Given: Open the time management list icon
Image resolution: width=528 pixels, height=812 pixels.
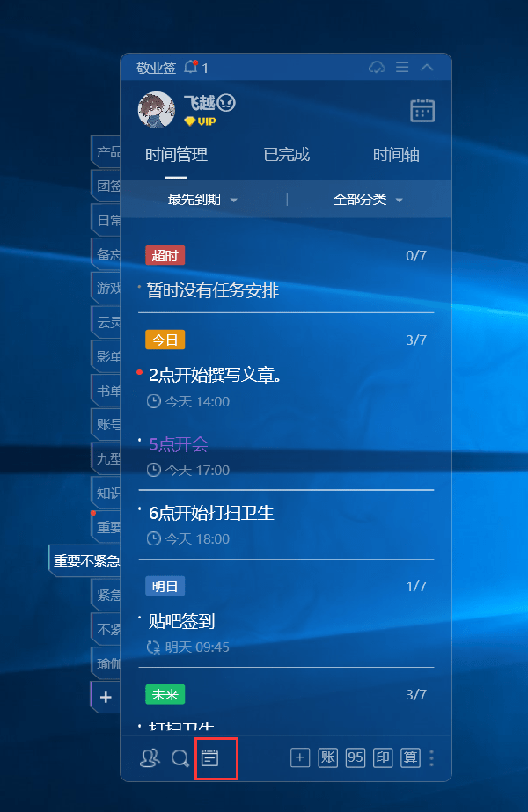Looking at the screenshot, I should pos(209,758).
